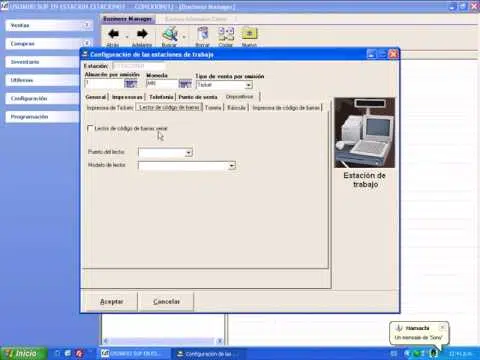Open the Buscar search tool
The image size is (480, 360).
point(170,34)
